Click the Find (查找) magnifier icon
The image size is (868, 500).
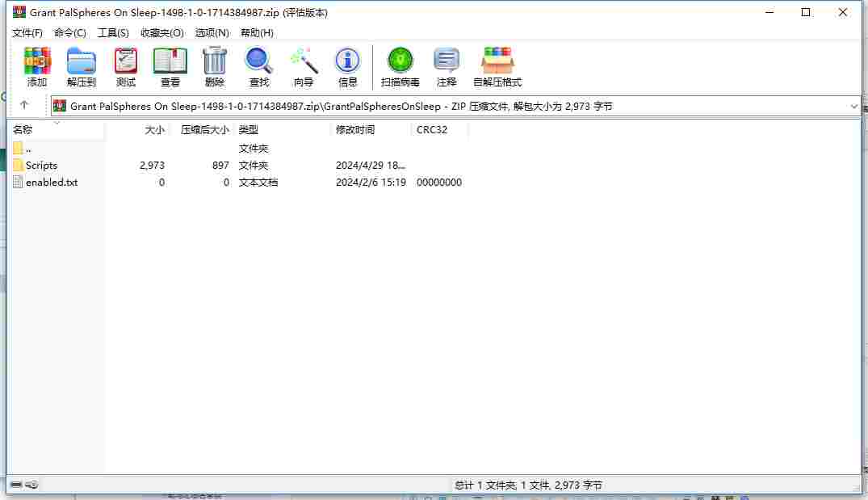pos(258,61)
